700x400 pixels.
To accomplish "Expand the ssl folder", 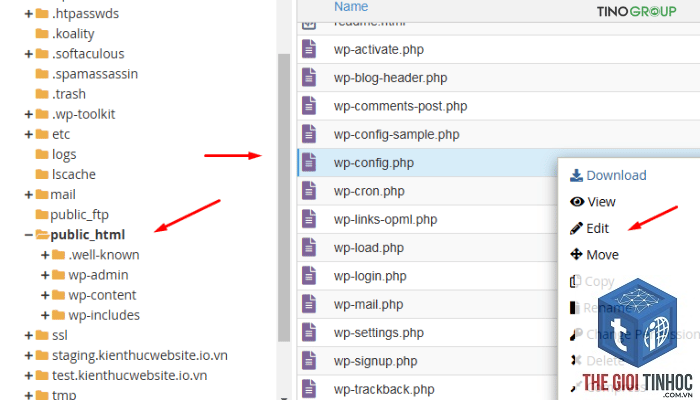I will [x=29, y=335].
